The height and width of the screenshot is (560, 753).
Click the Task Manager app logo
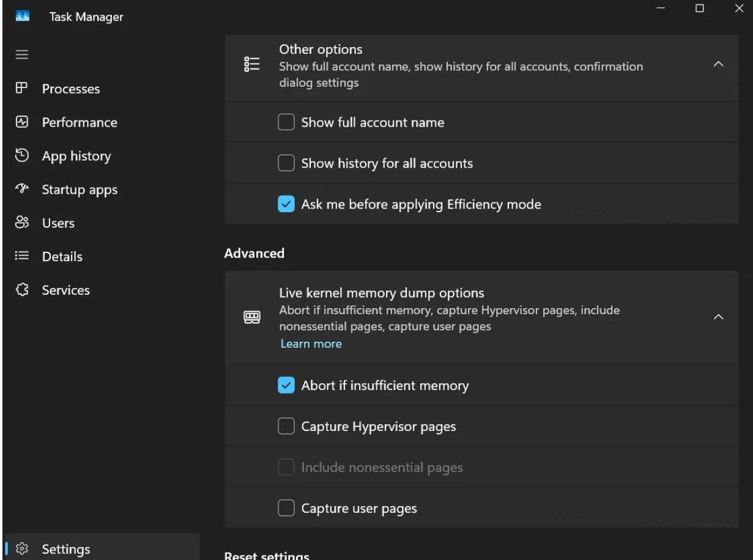click(x=24, y=17)
